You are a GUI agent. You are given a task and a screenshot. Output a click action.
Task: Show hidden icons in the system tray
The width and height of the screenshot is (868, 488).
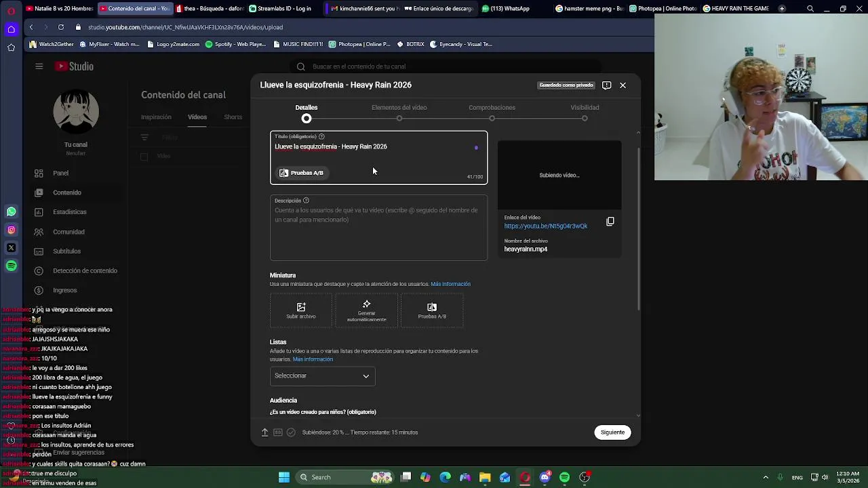766,477
